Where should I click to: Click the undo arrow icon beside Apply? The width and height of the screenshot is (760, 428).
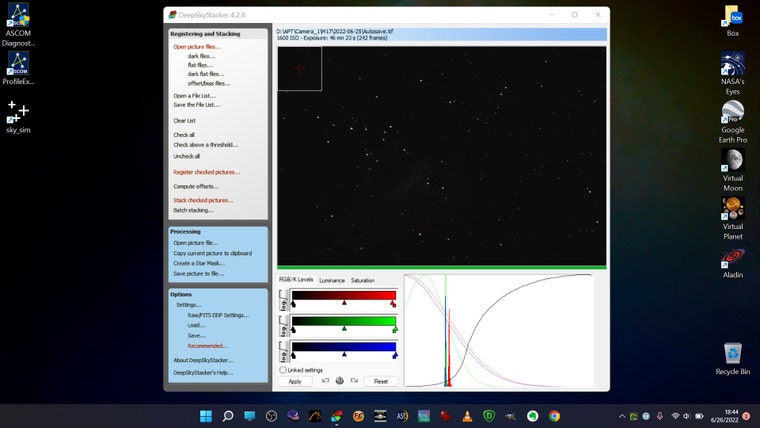(x=325, y=381)
